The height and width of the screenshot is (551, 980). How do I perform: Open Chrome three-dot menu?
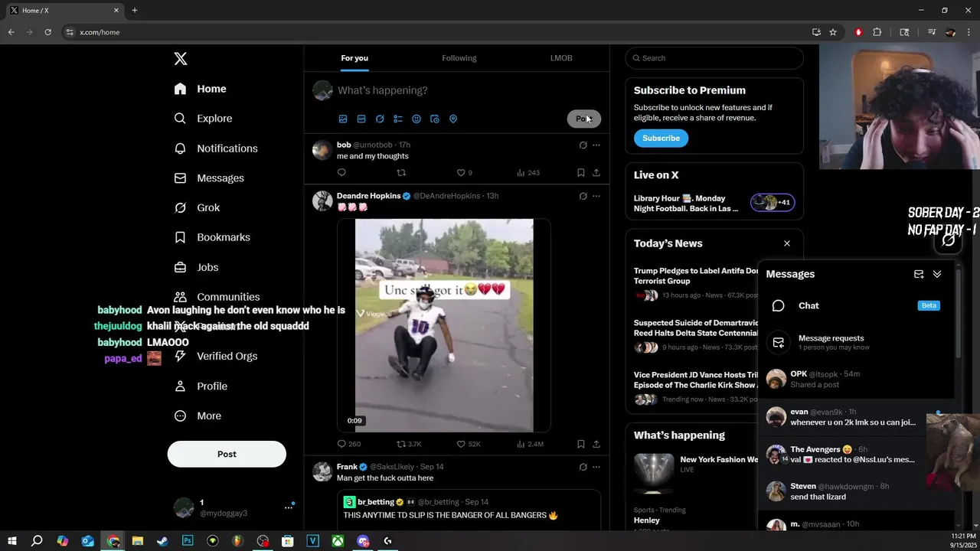[969, 32]
